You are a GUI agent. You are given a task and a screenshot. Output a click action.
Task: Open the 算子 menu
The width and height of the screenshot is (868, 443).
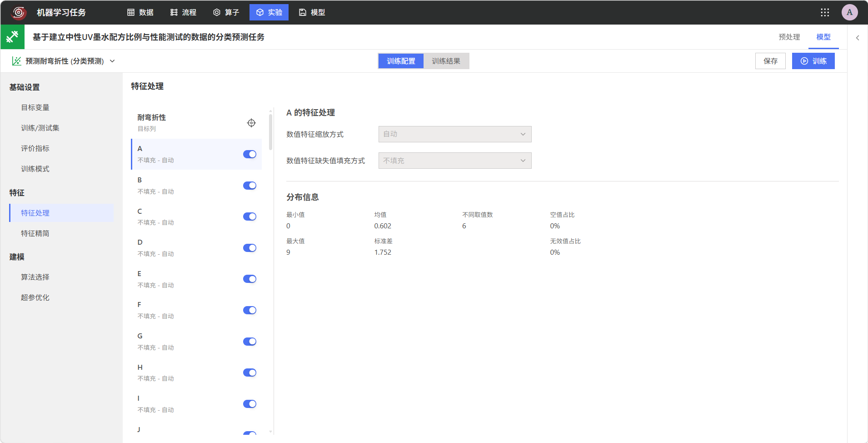226,12
